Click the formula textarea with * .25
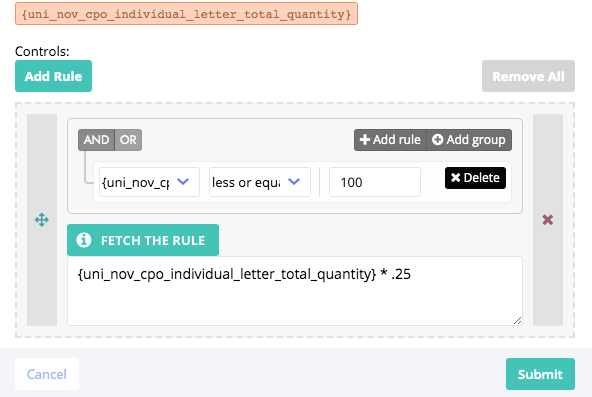The height and width of the screenshot is (397, 592). click(295, 291)
